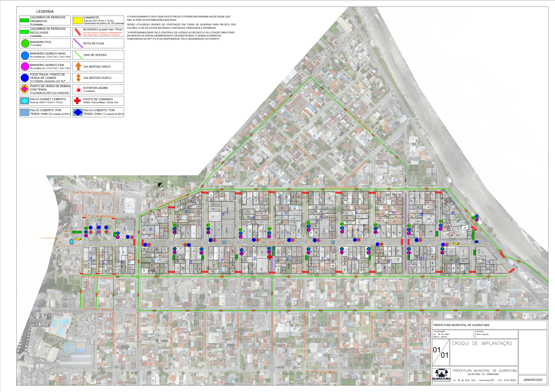Click the Extintor 2A20BC red triangle symbol
This screenshot has width=555, height=392.
point(78,89)
